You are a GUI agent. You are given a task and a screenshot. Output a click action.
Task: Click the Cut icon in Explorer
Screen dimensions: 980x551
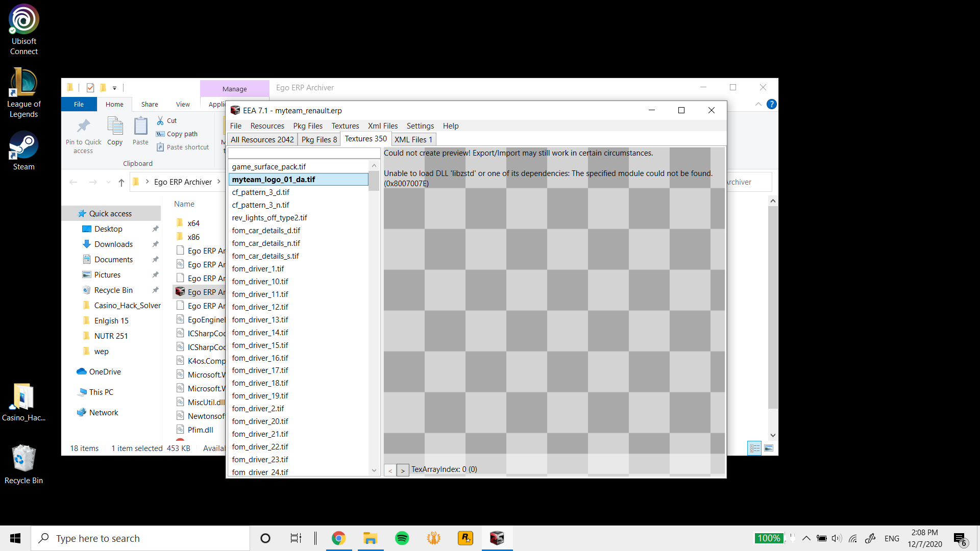[160, 120]
